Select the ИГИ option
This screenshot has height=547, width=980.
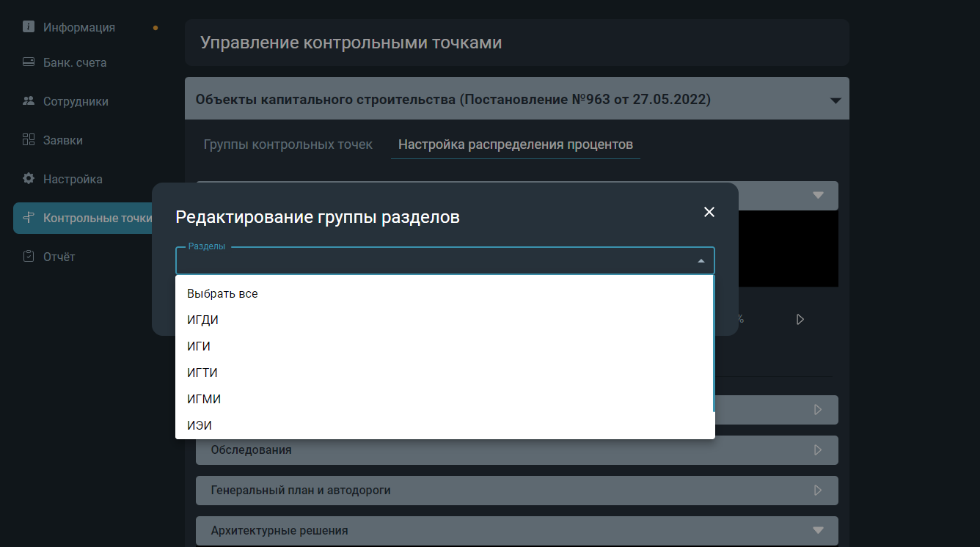[x=444, y=346]
